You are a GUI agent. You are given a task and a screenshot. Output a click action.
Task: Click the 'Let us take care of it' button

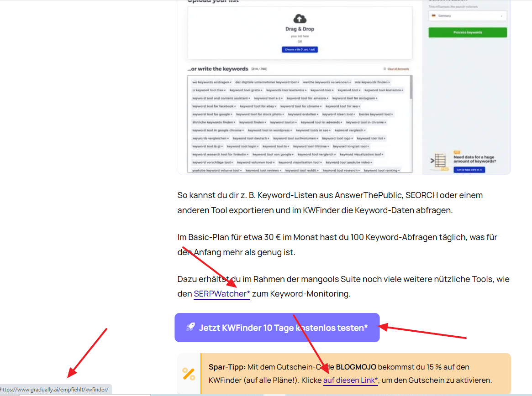(x=469, y=170)
